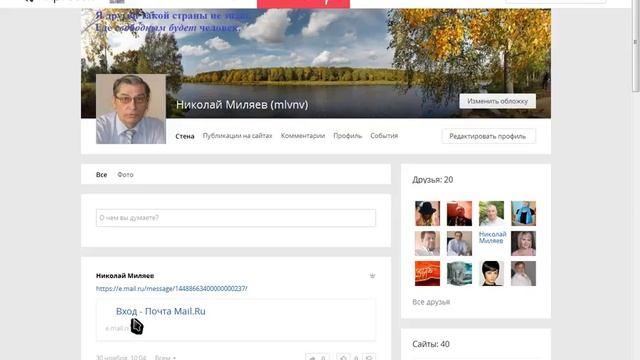Open the Комментарии tab
Image resolution: width=640 pixels, height=360 pixels.
303,136
